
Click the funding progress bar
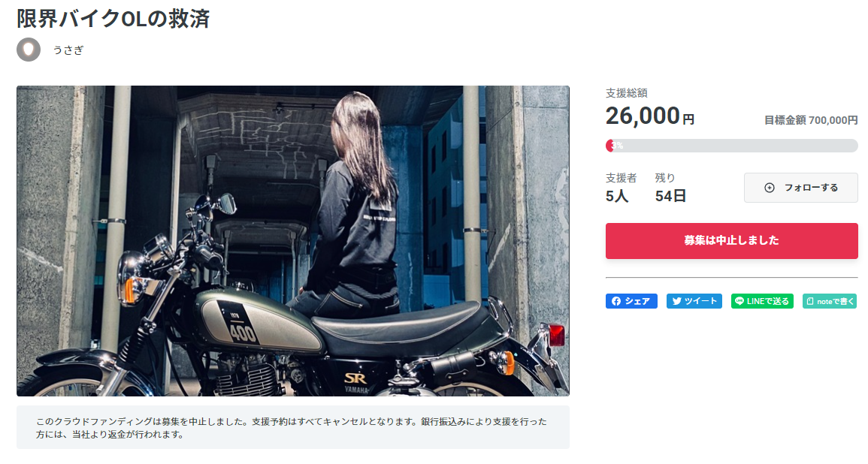[731, 146]
